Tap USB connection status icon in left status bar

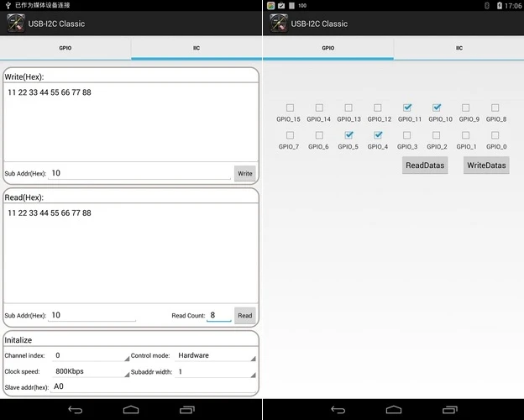point(8,5)
